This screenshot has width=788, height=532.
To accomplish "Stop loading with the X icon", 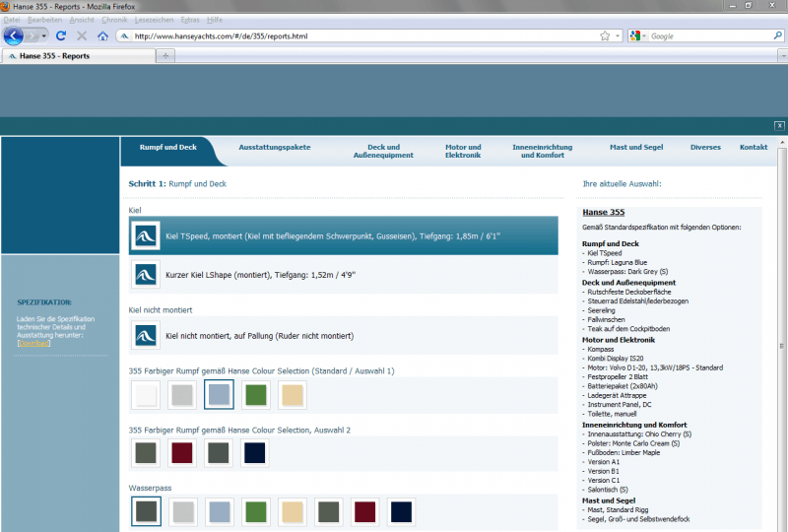I will coord(82,36).
